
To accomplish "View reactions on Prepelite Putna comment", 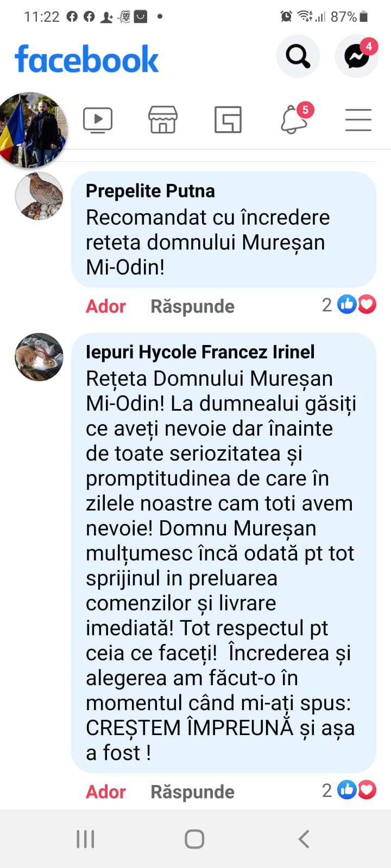I will (349, 305).
